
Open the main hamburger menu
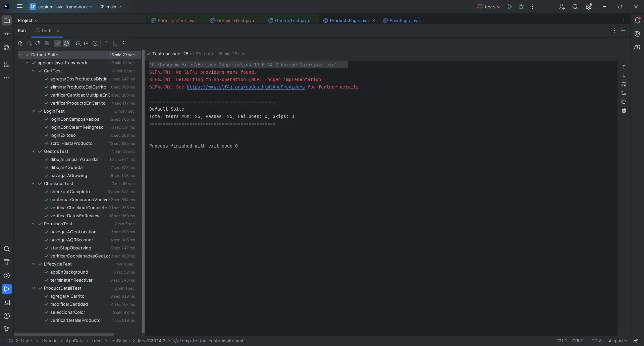pos(20,7)
